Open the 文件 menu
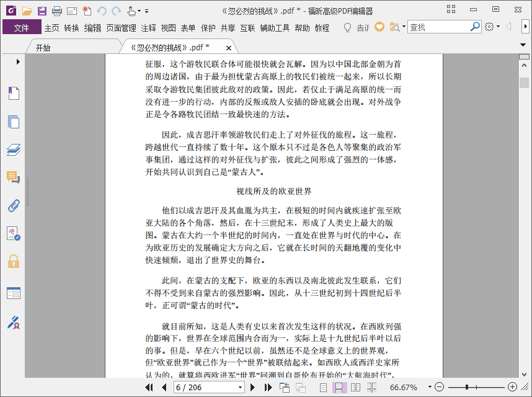 coord(22,27)
